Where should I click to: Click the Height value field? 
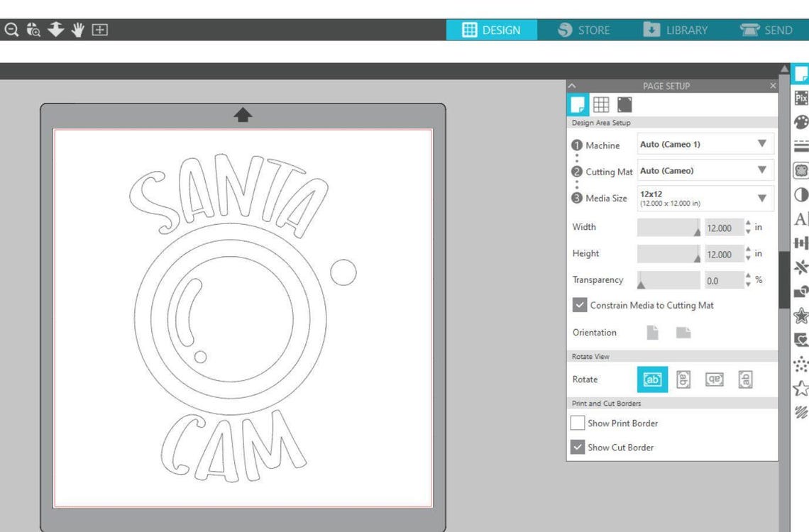(724, 254)
